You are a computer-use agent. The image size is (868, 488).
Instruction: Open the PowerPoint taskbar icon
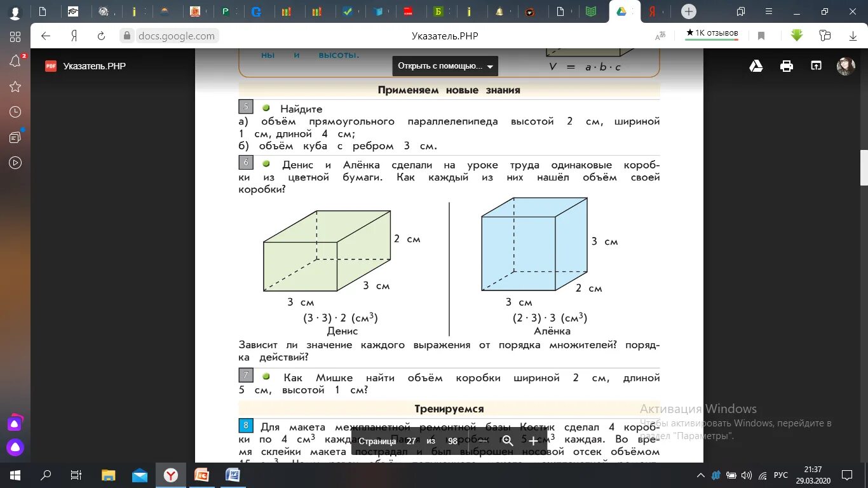[201, 475]
